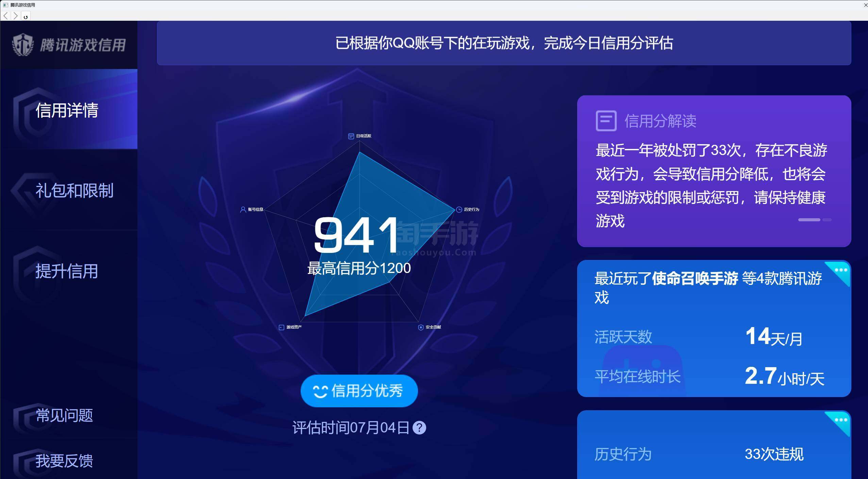Click the 游戏资产 radar chart icon
This screenshot has height=479, width=868.
click(281, 327)
